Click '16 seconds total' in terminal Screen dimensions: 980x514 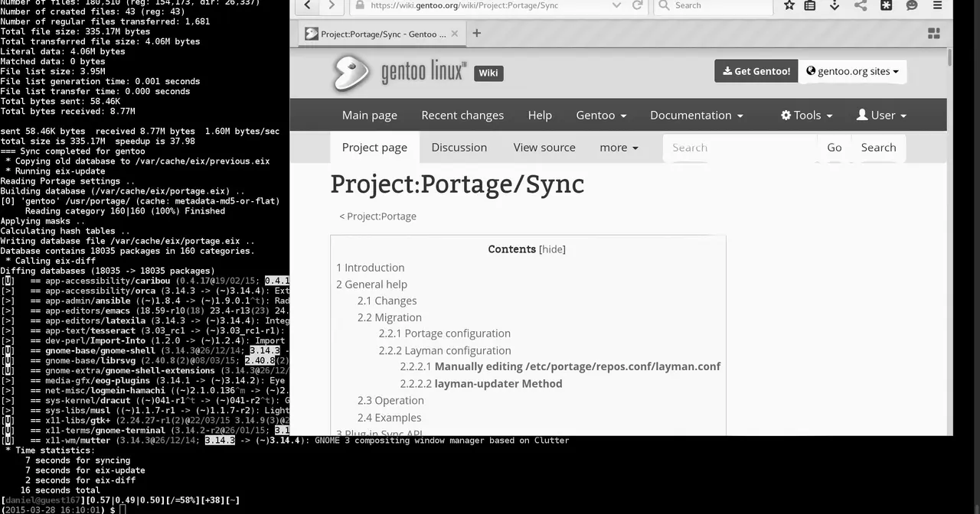pyautogui.click(x=60, y=490)
